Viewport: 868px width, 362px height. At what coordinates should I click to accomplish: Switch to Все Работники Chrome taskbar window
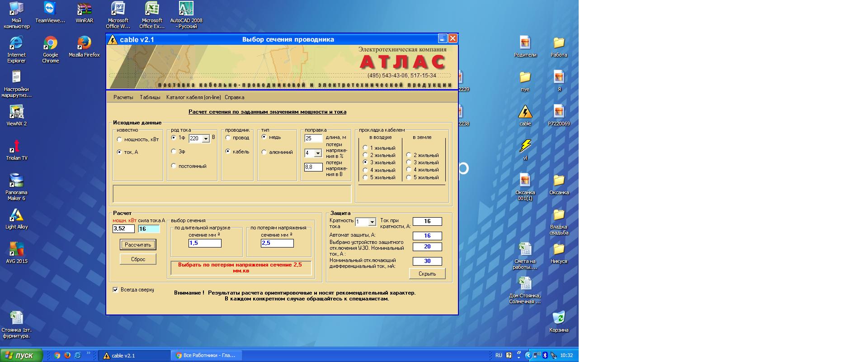207,356
